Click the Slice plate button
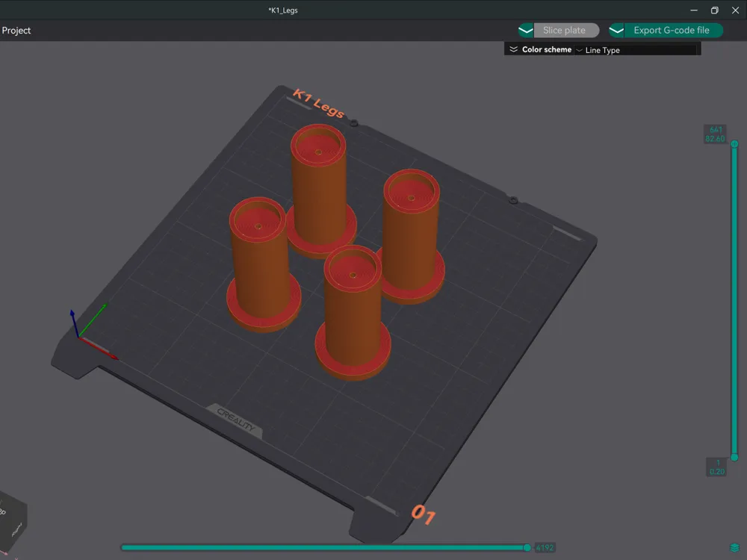Image resolution: width=747 pixels, height=560 pixels. point(566,31)
